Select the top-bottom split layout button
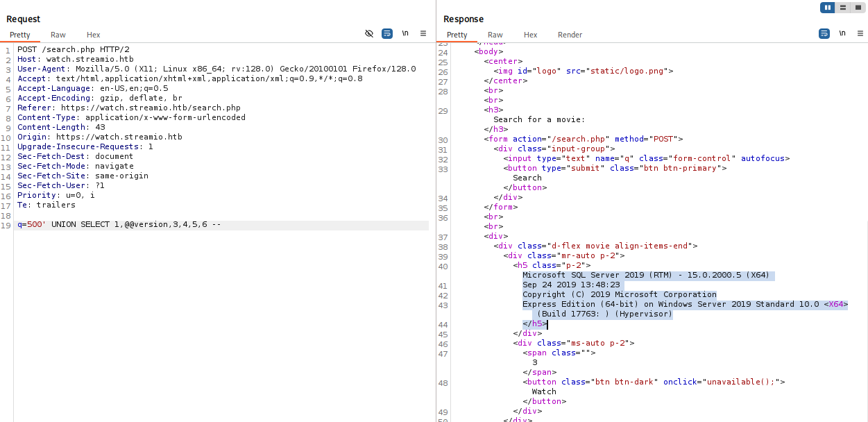This screenshot has width=868, height=422. 843,8
